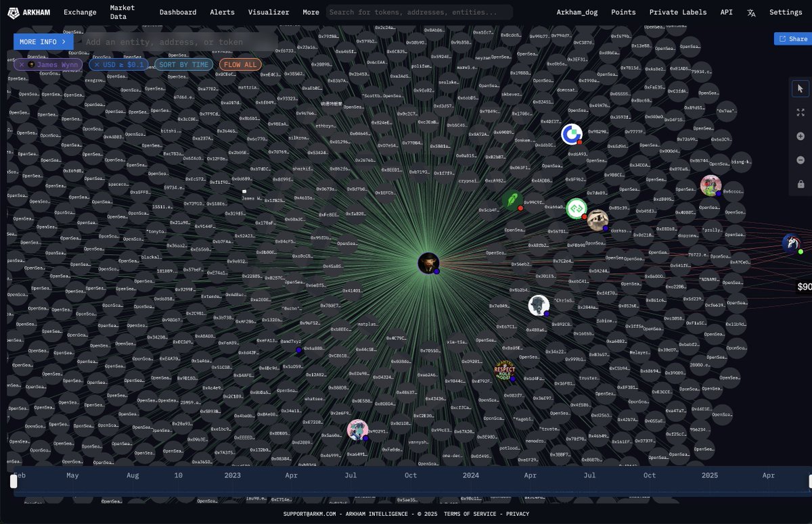
Task: Click the fit-to-screen expand icon
Action: pos(800,112)
